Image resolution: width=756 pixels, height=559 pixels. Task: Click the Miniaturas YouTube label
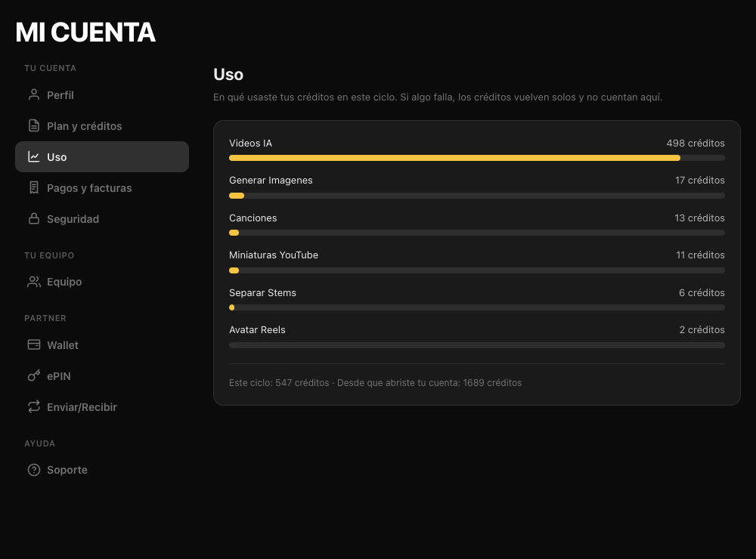click(x=274, y=255)
